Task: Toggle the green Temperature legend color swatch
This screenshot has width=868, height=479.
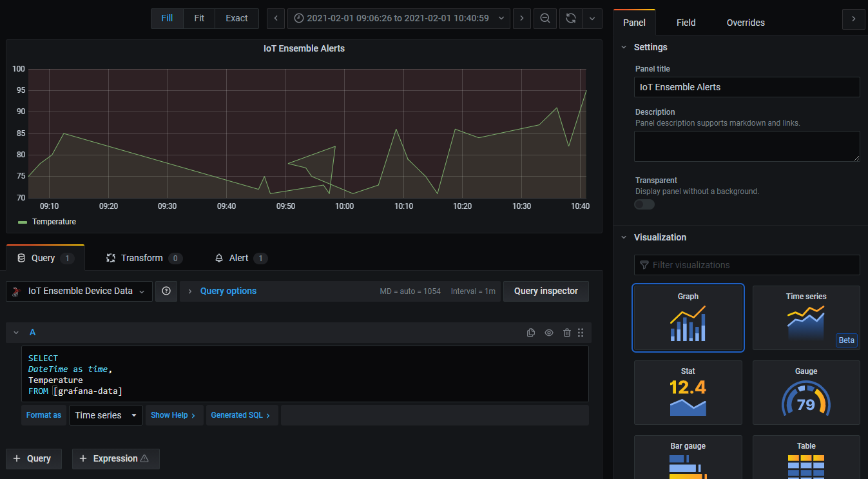Action: (23, 222)
